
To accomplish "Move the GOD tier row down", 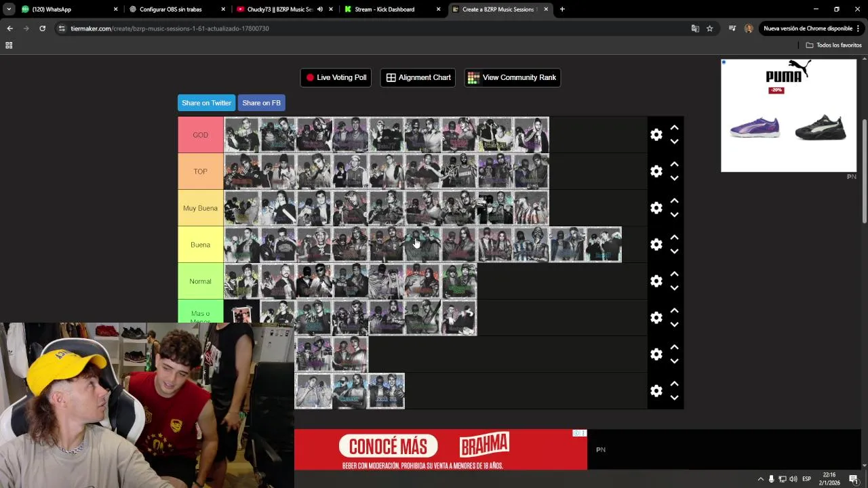I will point(674,142).
